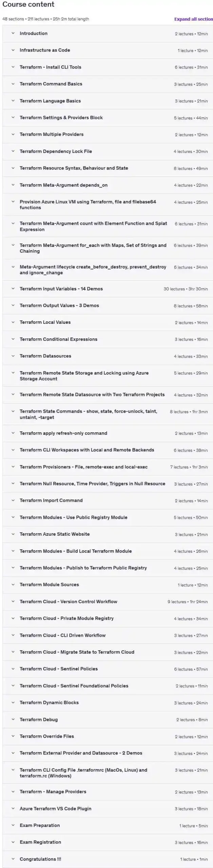The height and width of the screenshot is (868, 213).
Task: Expand the Introduction section
Action: (34, 34)
